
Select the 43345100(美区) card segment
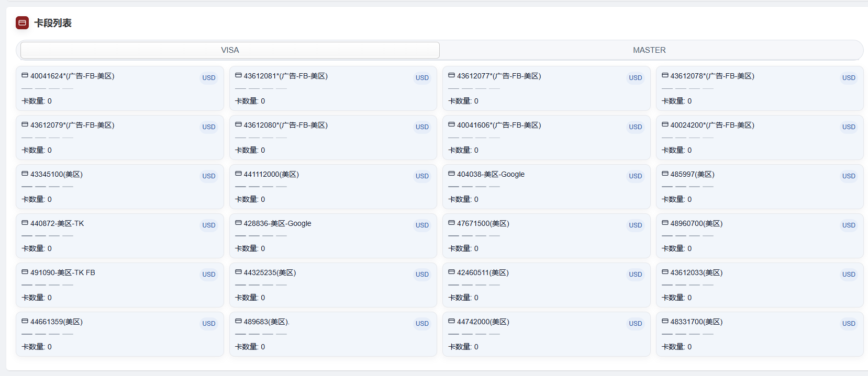click(119, 187)
